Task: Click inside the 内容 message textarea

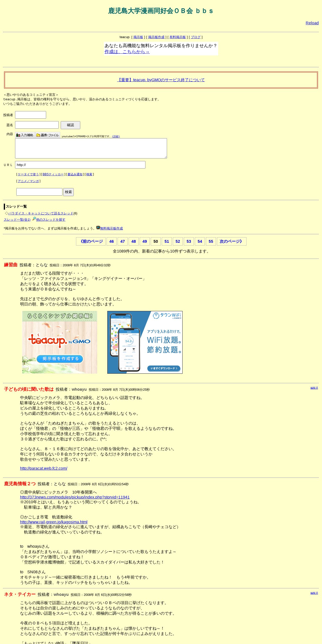Action: click(x=91, y=148)
